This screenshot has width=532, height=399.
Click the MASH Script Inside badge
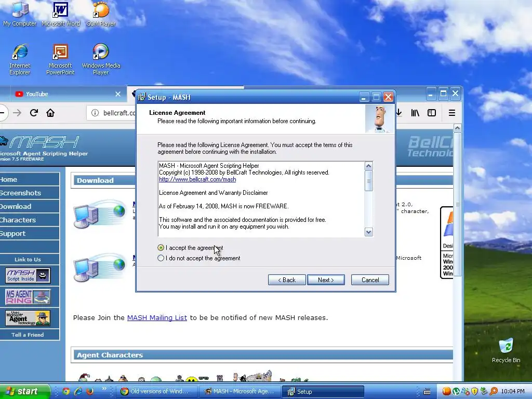(x=28, y=275)
